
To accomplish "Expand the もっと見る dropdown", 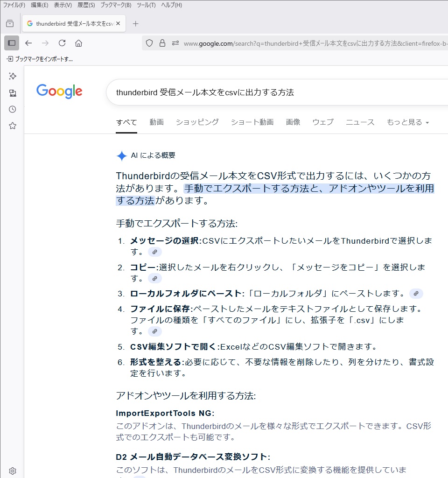I will pos(408,122).
